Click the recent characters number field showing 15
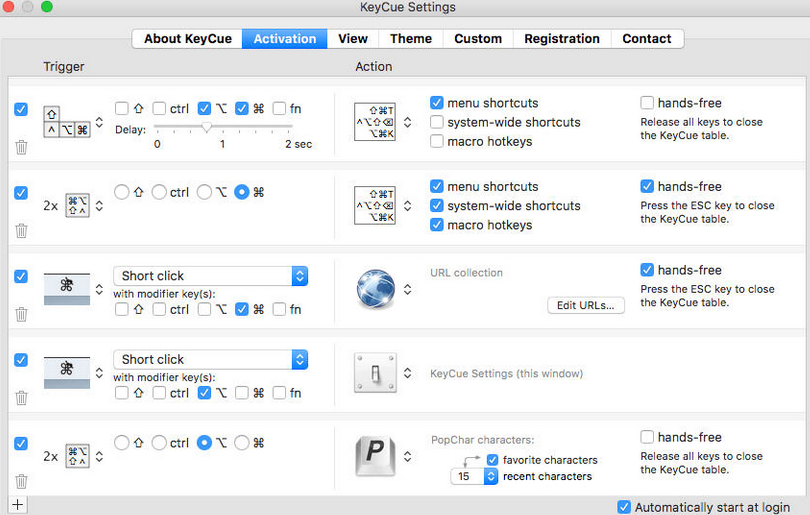Viewport: 810px width, 515px height. (x=467, y=476)
